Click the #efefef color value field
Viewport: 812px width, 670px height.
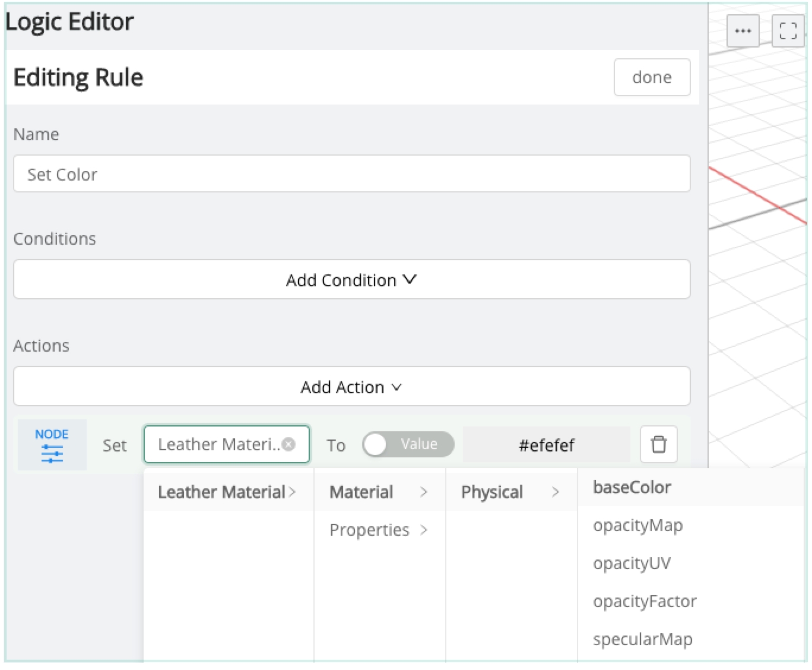546,445
